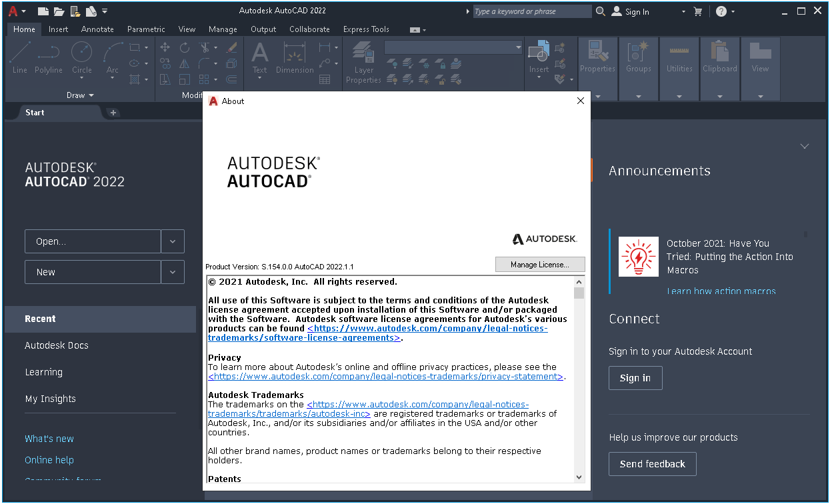Image resolution: width=830 pixels, height=504 pixels.
Task: Click the Erase tool icon
Action: 231,48
